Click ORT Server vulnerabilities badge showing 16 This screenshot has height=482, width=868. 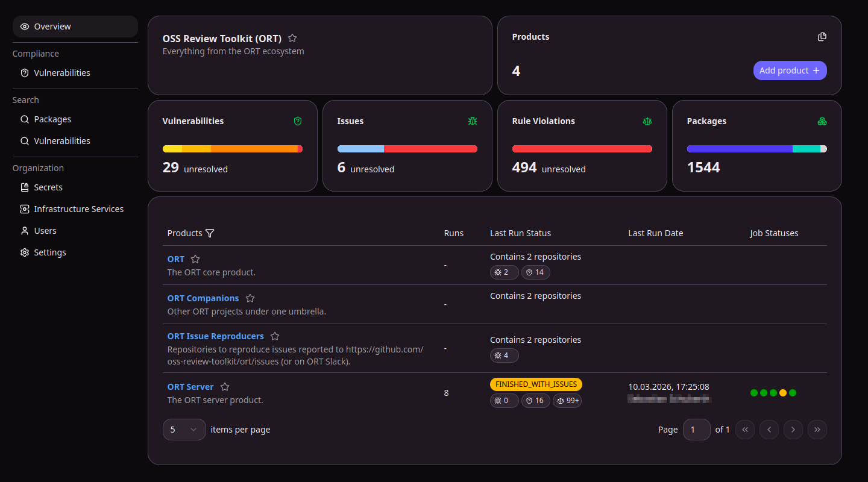tap(536, 401)
